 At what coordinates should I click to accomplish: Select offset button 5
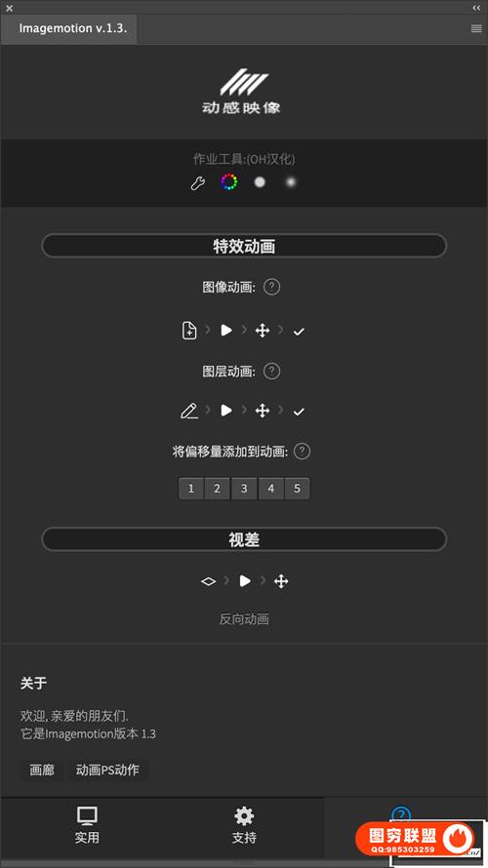click(x=297, y=489)
